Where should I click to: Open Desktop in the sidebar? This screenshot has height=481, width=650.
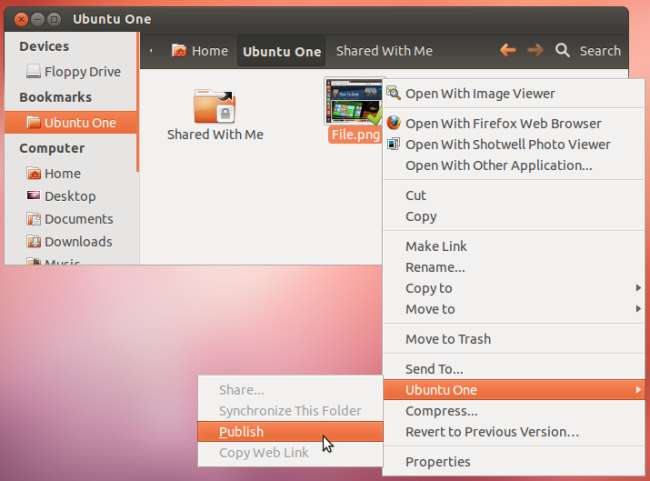[71, 196]
